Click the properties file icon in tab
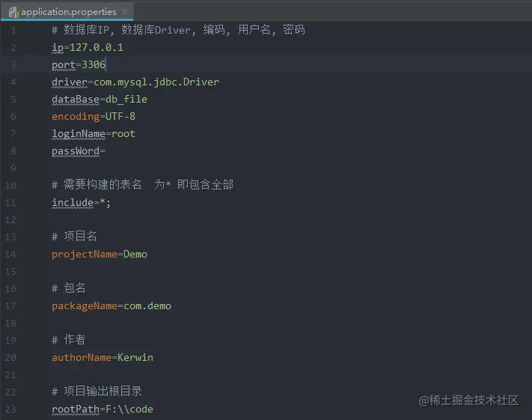 point(14,12)
